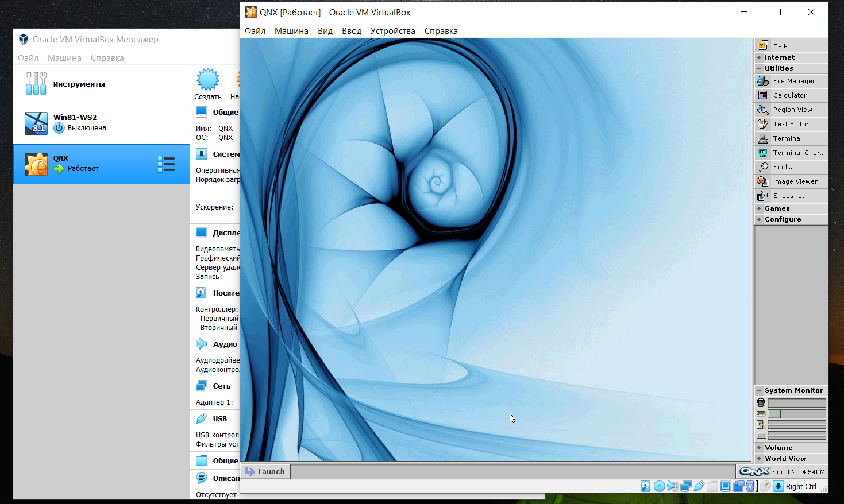
Task: Open Region View in the shelf
Action: coord(791,110)
